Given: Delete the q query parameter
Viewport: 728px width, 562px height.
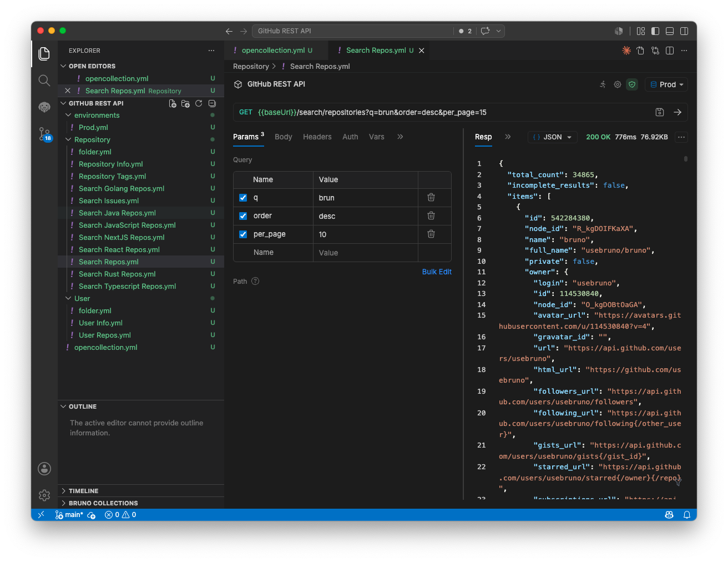Looking at the screenshot, I should (x=431, y=197).
